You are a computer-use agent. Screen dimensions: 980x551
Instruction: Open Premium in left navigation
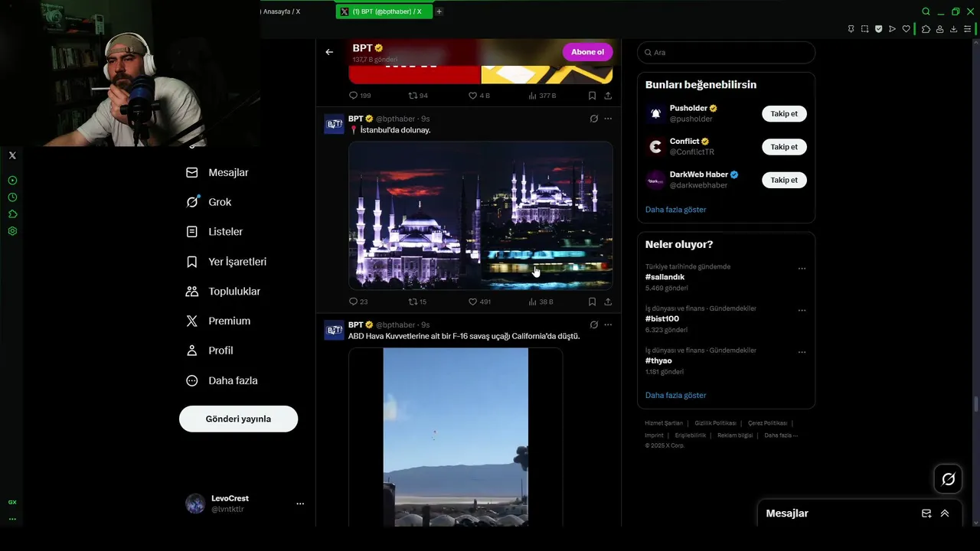[218, 321]
